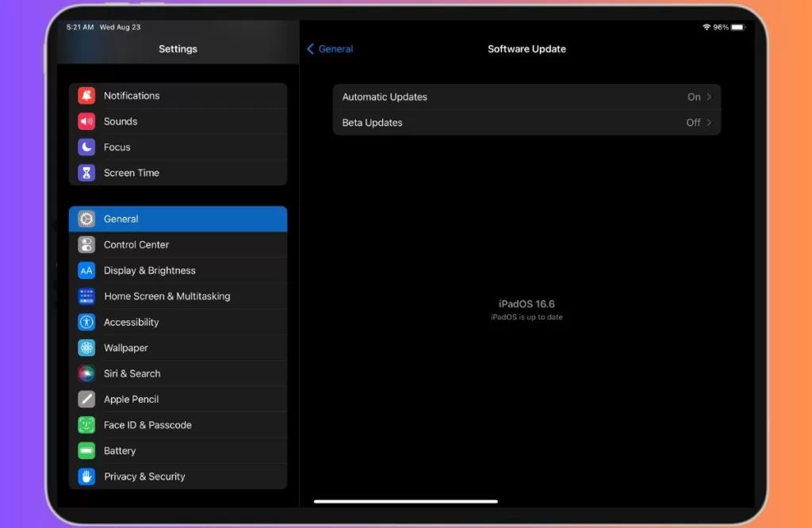
Task: Tap the Apple Pencil icon
Action: point(86,399)
